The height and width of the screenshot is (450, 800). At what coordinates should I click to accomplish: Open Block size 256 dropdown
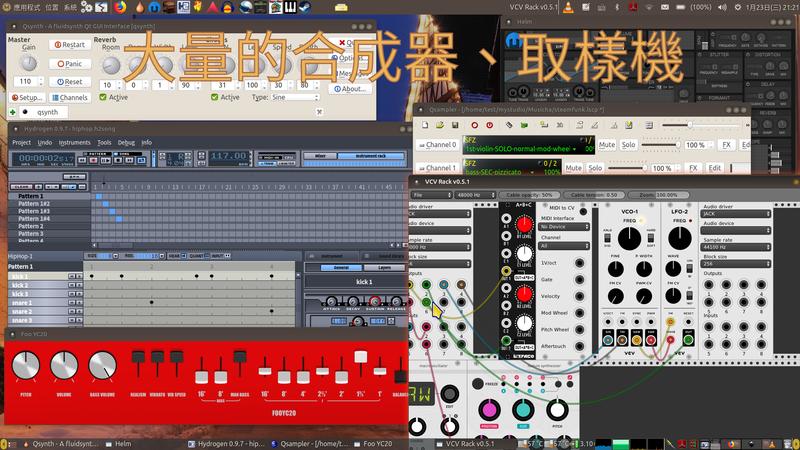(736, 264)
